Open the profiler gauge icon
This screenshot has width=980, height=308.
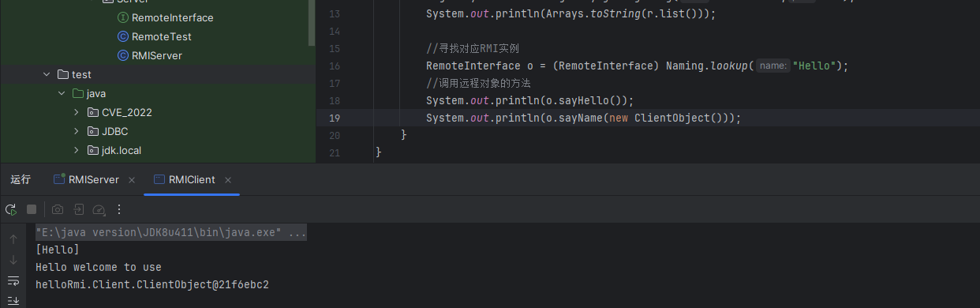tap(99, 209)
